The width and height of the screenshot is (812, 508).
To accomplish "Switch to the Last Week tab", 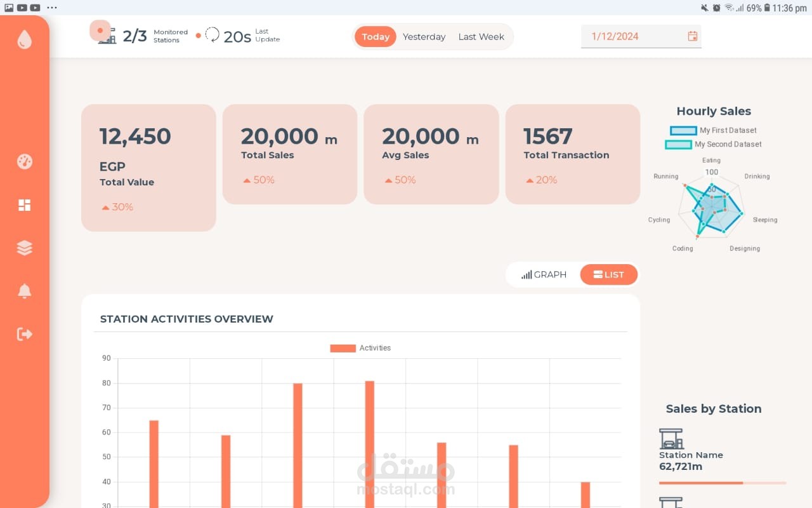I will [481, 37].
